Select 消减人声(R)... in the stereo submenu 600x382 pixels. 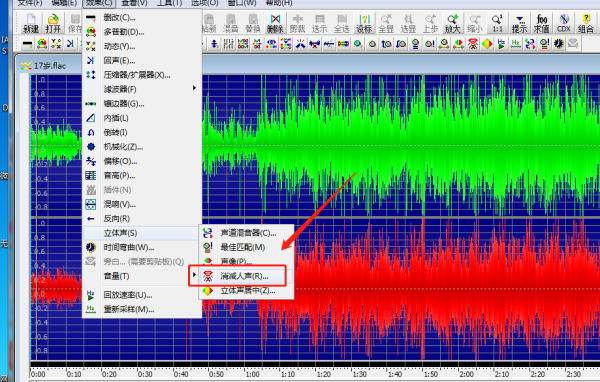click(246, 276)
